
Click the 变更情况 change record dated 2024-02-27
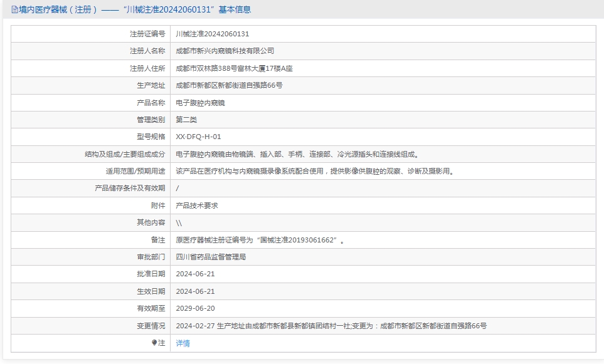click(331, 326)
